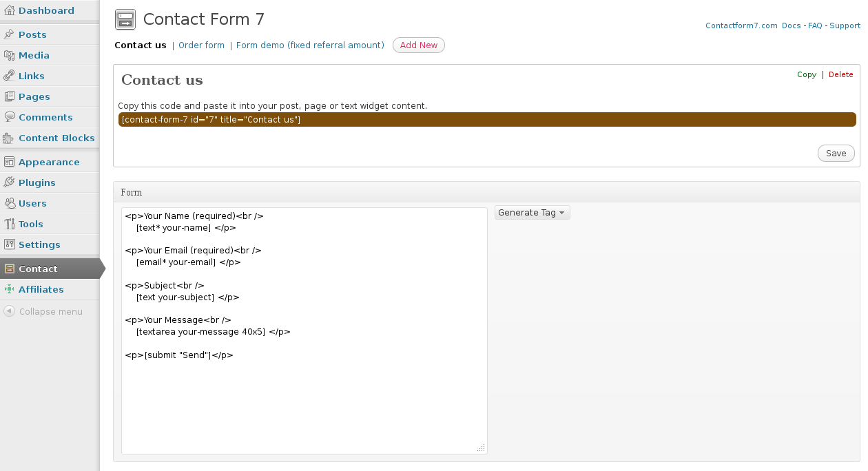Grab the textarea resize handle
Image resolution: width=868 pixels, height=471 pixels.
click(481, 448)
